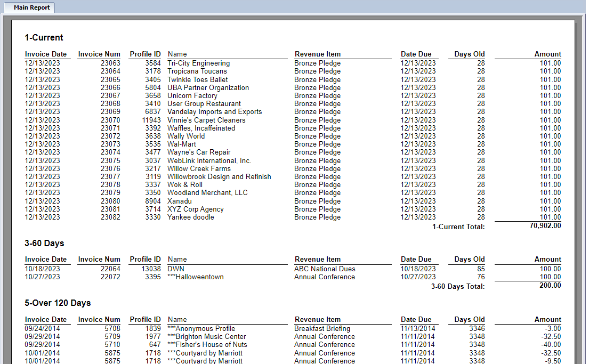Image resolution: width=589 pixels, height=364 pixels.
Task: Click profile ID 1839
Action: (153, 329)
